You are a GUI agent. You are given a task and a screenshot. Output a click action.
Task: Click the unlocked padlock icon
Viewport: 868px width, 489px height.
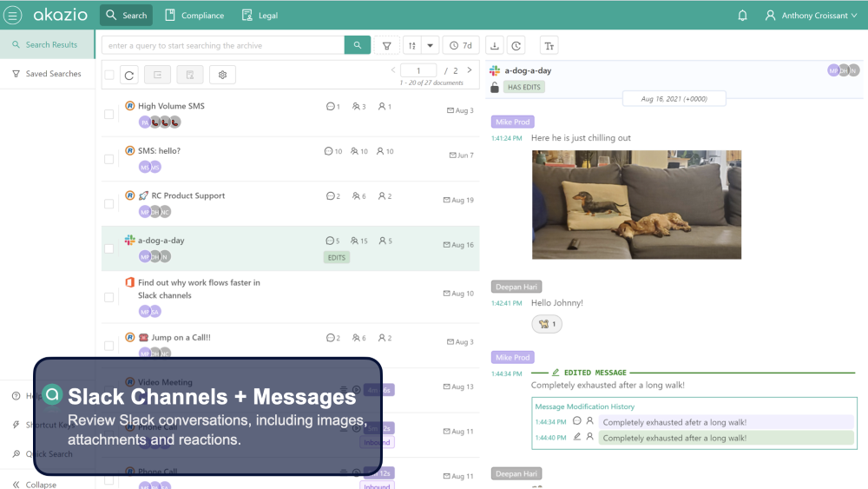[495, 87]
